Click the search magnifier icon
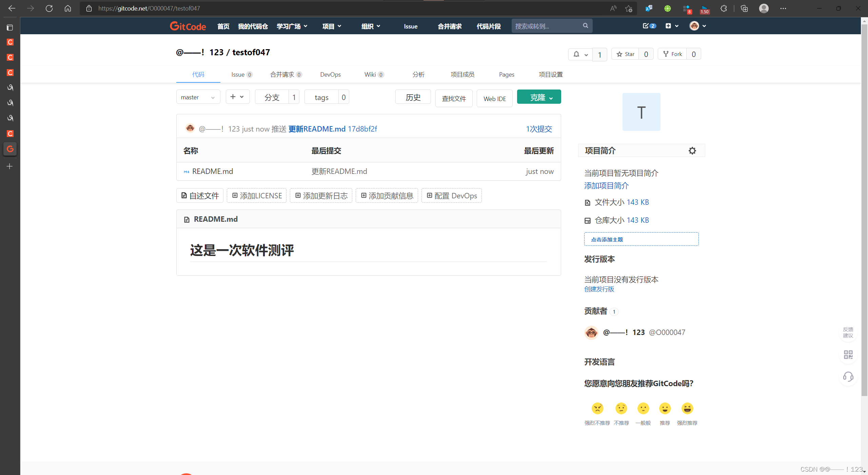 point(585,25)
